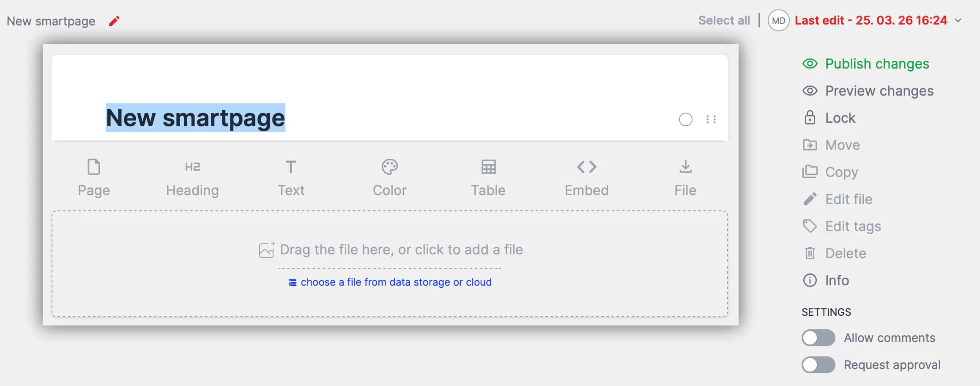The image size is (980, 386).
Task: Select the title block radio circle
Action: pos(685,120)
